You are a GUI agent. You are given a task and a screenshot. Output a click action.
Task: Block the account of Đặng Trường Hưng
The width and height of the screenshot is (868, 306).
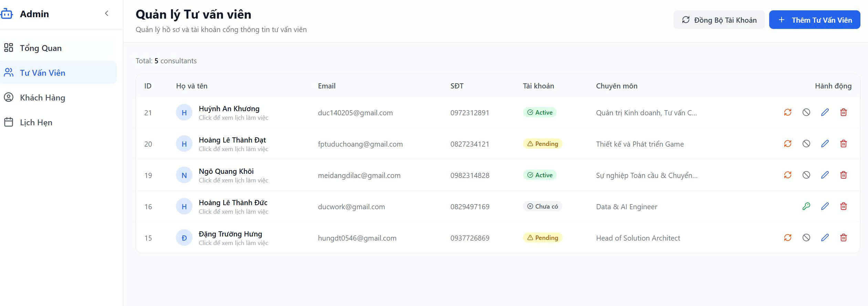806,238
